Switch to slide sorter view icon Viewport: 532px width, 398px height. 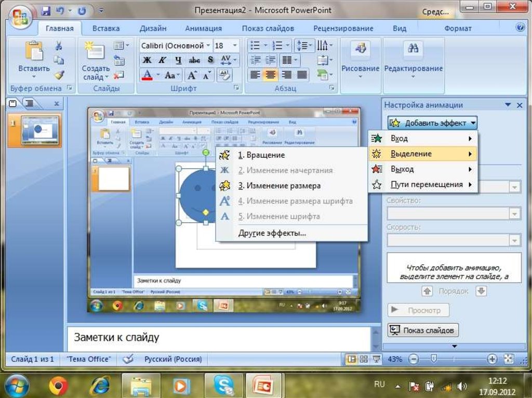coord(364,359)
